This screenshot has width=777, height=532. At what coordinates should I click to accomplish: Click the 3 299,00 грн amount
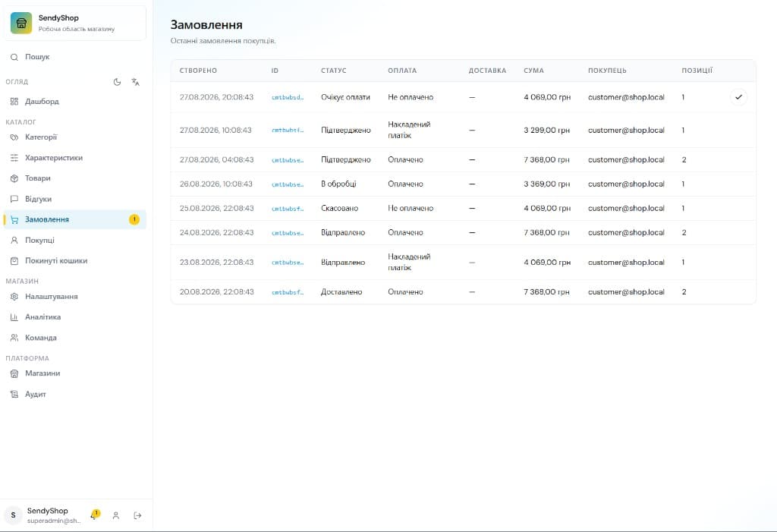point(546,130)
